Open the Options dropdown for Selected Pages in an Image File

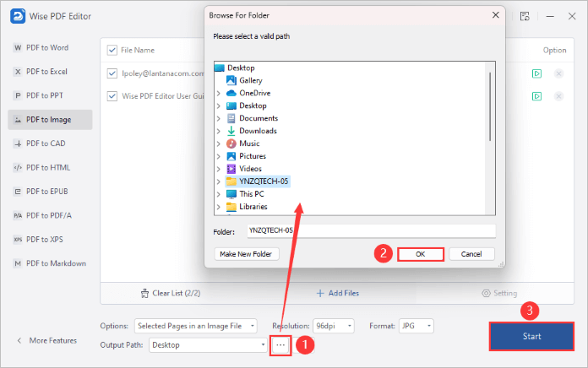[x=196, y=326]
